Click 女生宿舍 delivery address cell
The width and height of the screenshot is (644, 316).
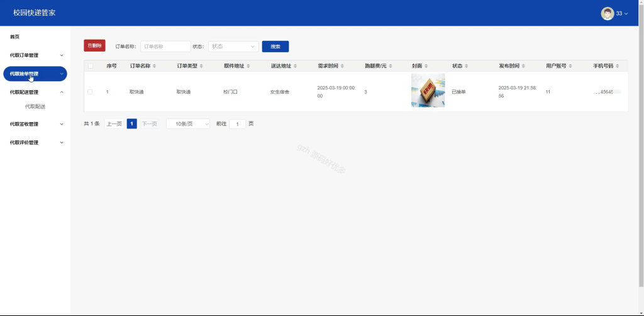pyautogui.click(x=280, y=92)
